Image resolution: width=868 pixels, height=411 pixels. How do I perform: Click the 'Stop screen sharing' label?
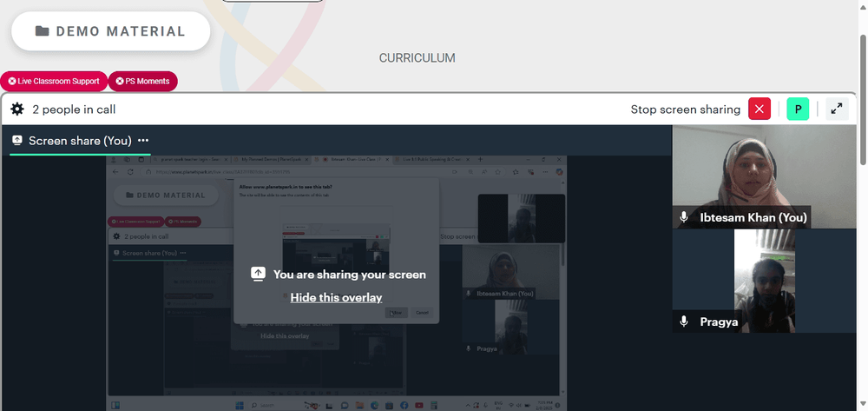(x=686, y=109)
